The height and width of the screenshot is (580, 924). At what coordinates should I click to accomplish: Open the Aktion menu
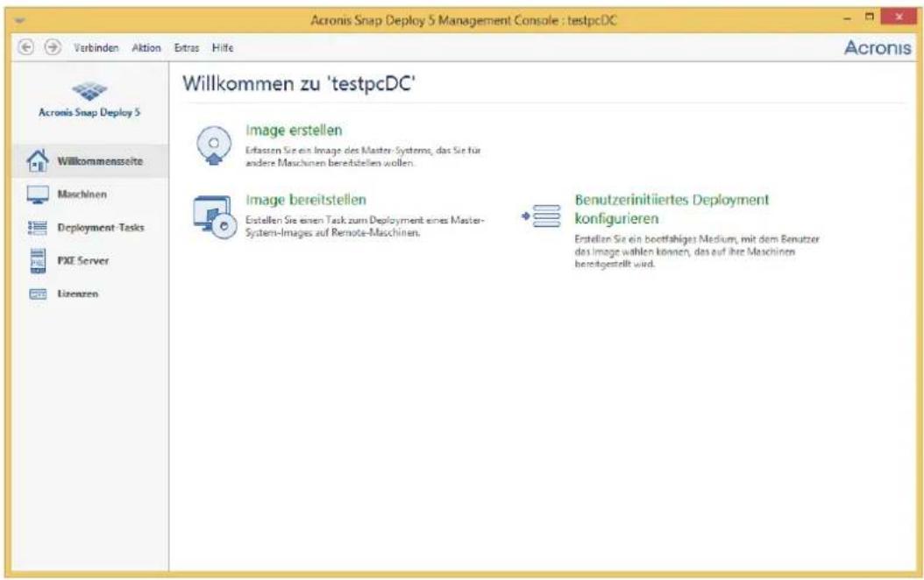[146, 47]
